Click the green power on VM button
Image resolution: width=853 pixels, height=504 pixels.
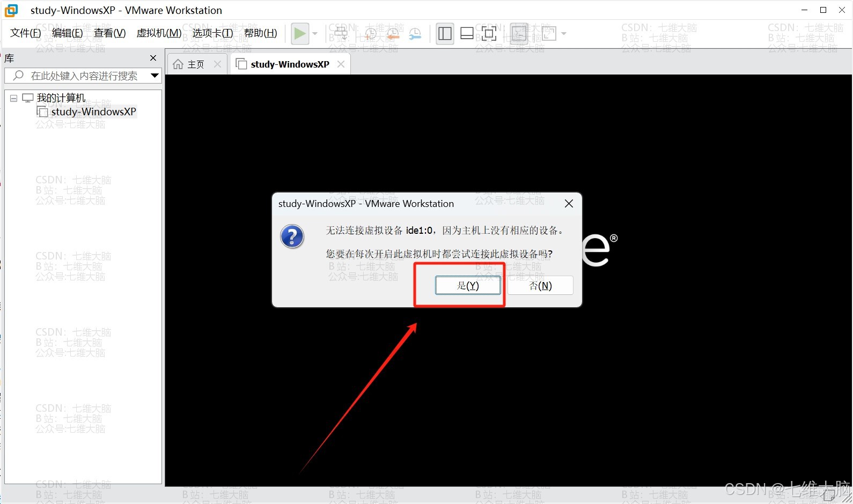pos(300,34)
